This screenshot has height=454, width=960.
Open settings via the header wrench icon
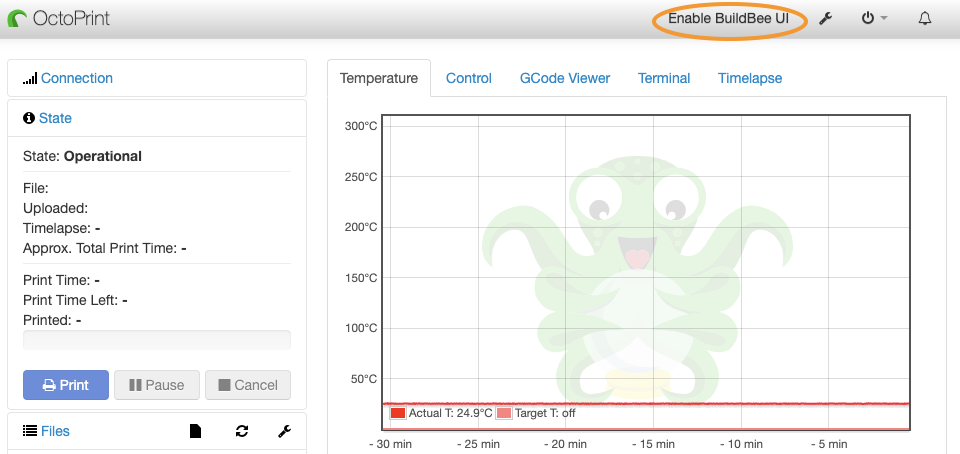pyautogui.click(x=825, y=18)
